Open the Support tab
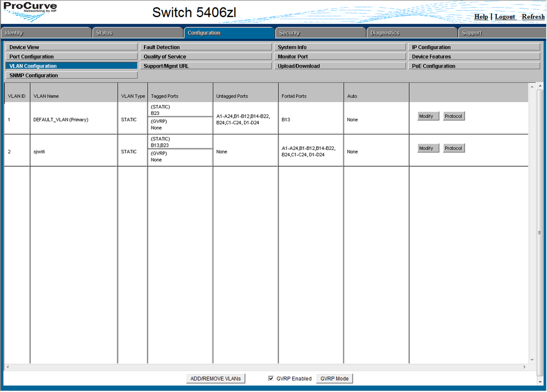Image resolution: width=547 pixels, height=392 pixels. pos(502,33)
